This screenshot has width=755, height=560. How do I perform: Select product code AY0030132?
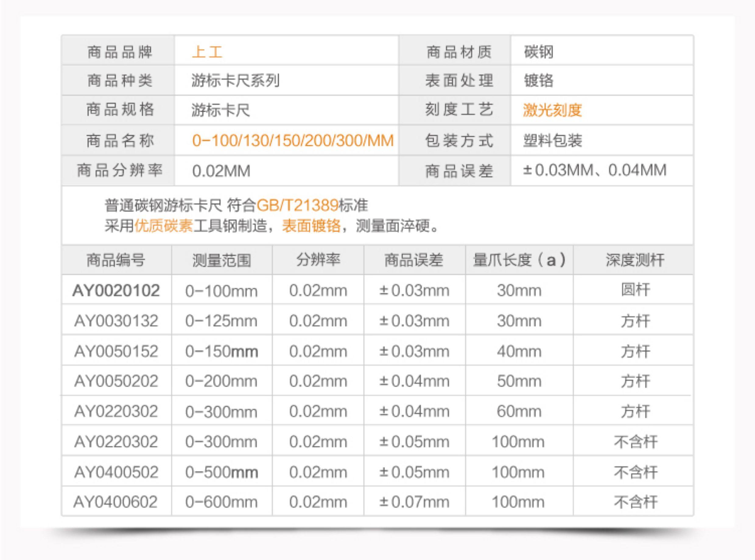click(116, 321)
